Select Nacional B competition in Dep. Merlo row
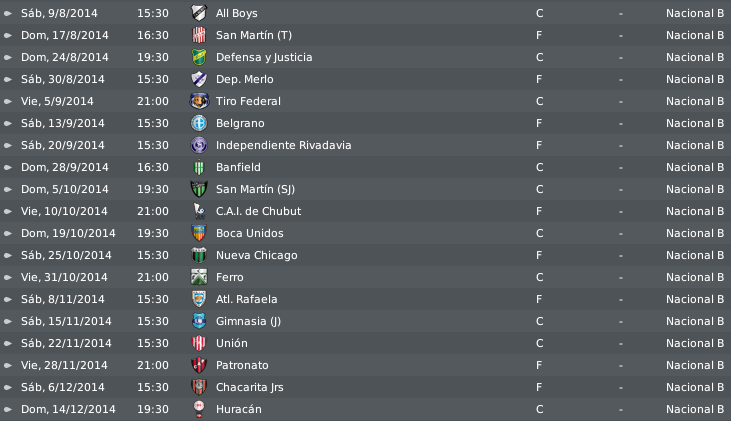 tap(695, 80)
